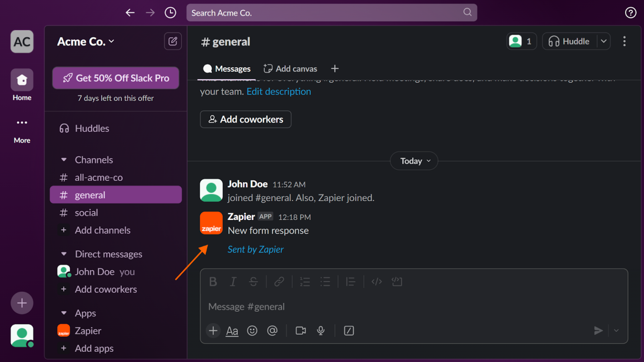Viewport: 644px width, 362px height.
Task: Toggle bold formatting
Action: pyautogui.click(x=213, y=282)
